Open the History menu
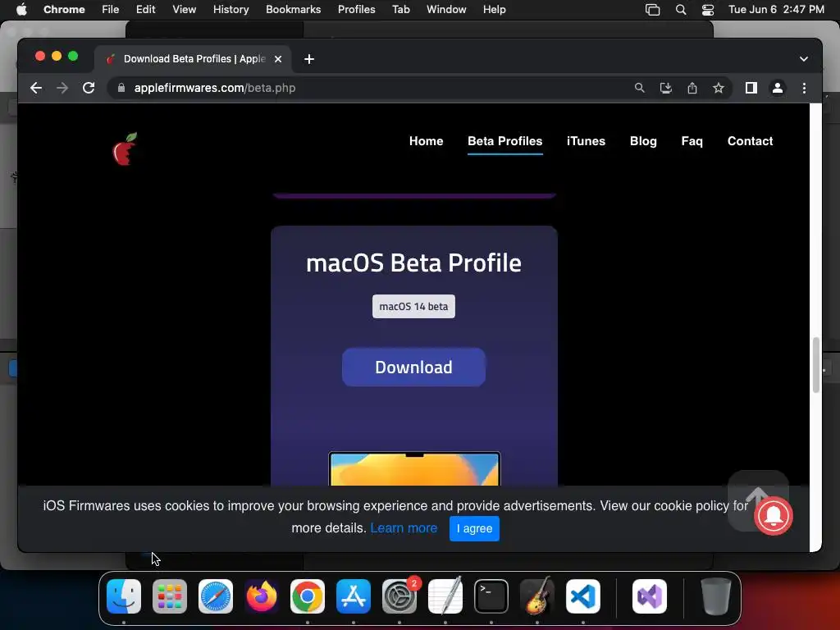The height and width of the screenshot is (630, 840). [x=231, y=10]
